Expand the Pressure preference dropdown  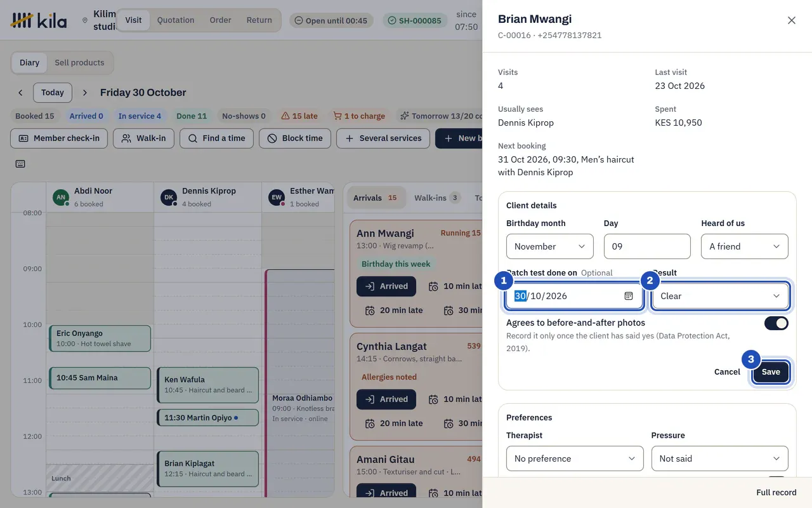(720, 458)
